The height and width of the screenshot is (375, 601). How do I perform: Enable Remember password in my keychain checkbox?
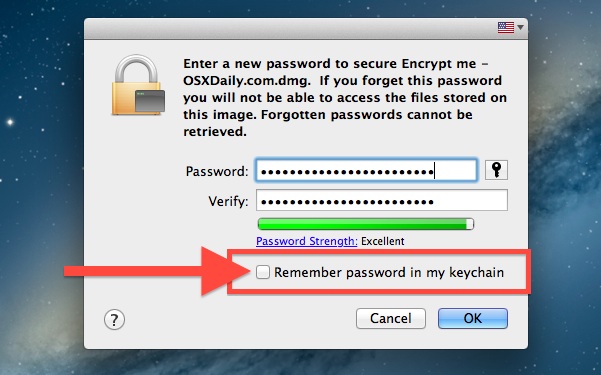[263, 272]
